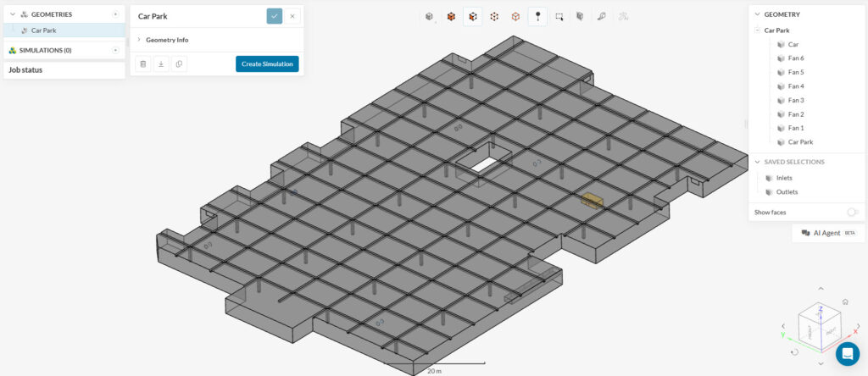
Task: Confirm with the checkmark button in Car Park panel
Action: click(x=274, y=16)
